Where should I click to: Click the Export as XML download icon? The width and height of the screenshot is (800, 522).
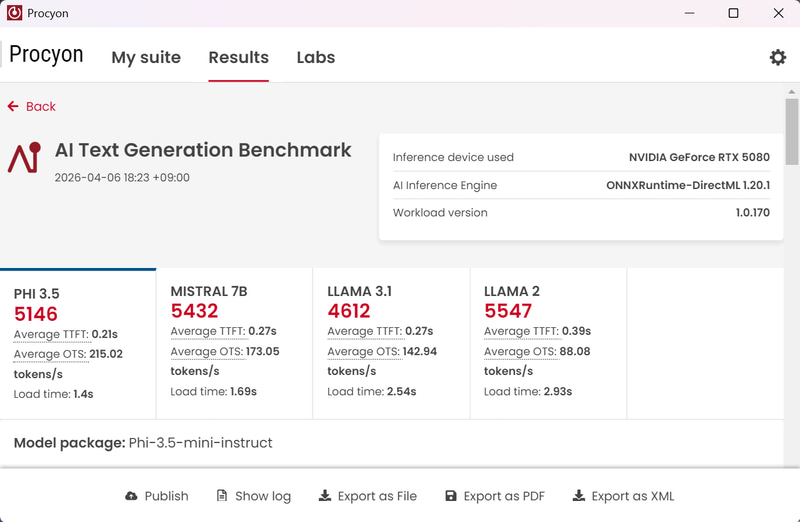[x=579, y=496]
